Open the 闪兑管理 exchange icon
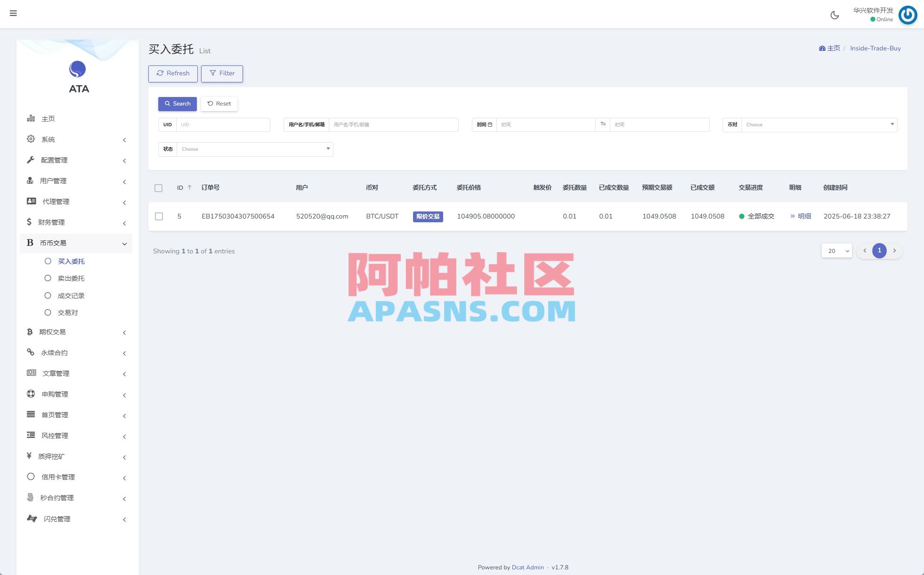Image resolution: width=924 pixels, height=575 pixels. click(31, 518)
